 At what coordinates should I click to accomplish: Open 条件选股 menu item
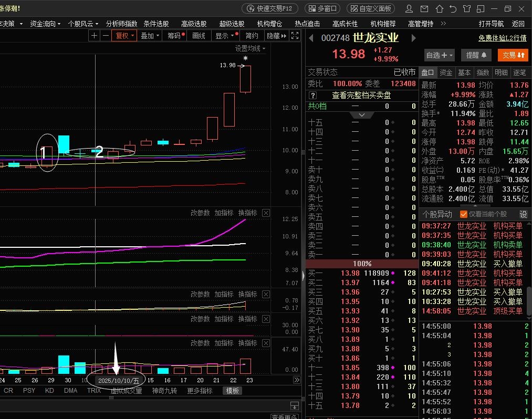[x=156, y=24]
